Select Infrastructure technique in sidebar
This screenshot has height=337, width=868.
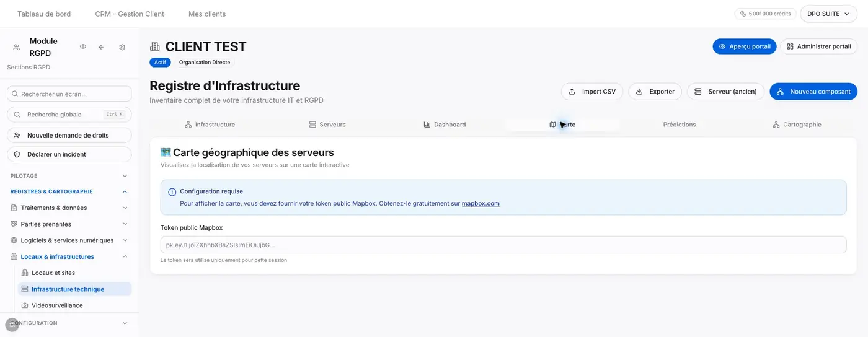coord(74,289)
